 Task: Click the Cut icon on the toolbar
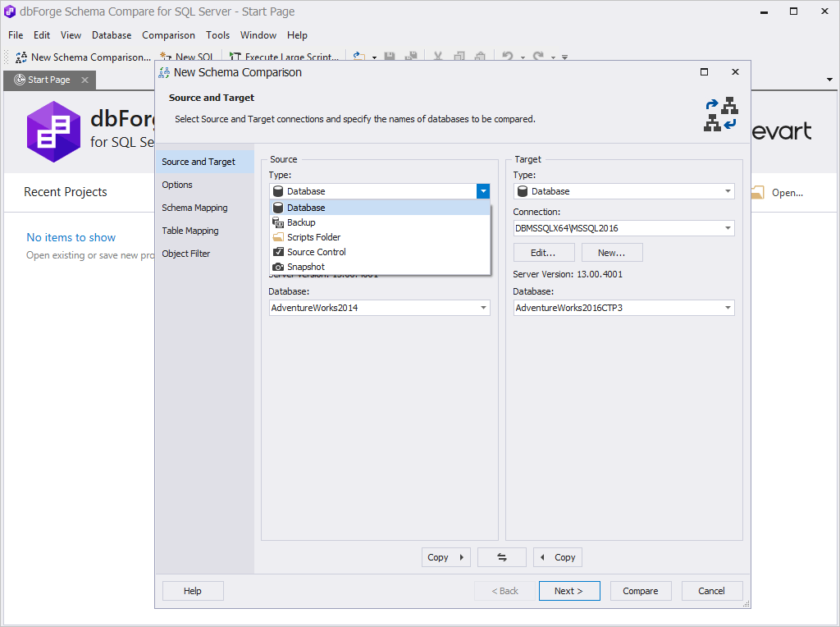[438, 57]
